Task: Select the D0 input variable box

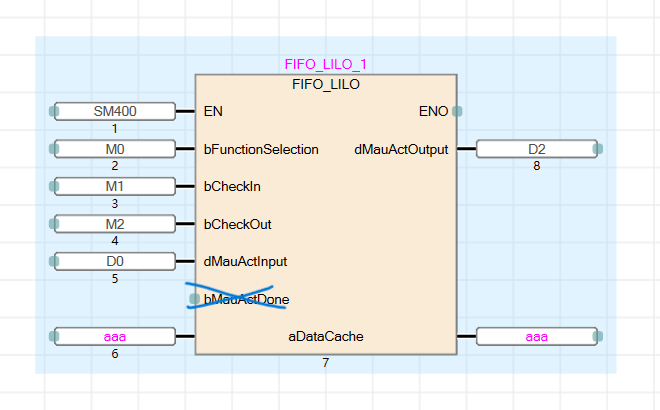Action: (114, 261)
